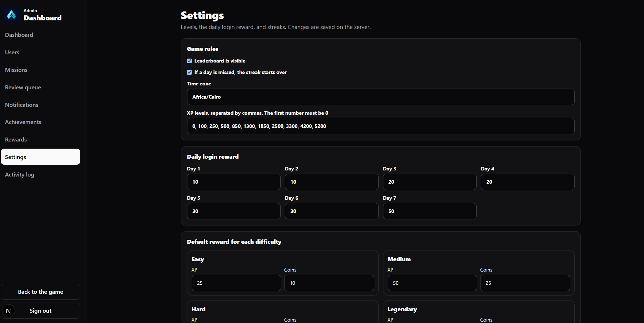Image resolution: width=644 pixels, height=323 pixels.
Task: Select the Settings sidebar item
Action: [x=40, y=157]
